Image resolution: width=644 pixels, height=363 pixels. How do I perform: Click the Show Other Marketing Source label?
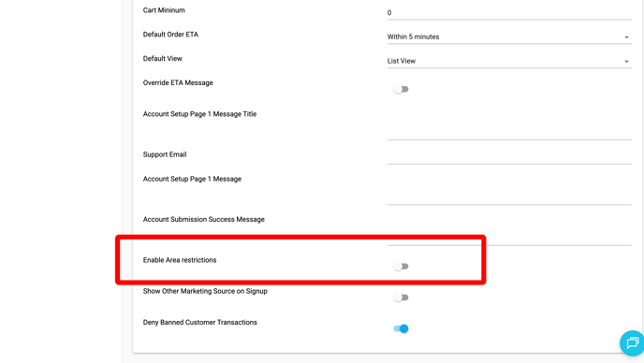pyautogui.click(x=205, y=291)
